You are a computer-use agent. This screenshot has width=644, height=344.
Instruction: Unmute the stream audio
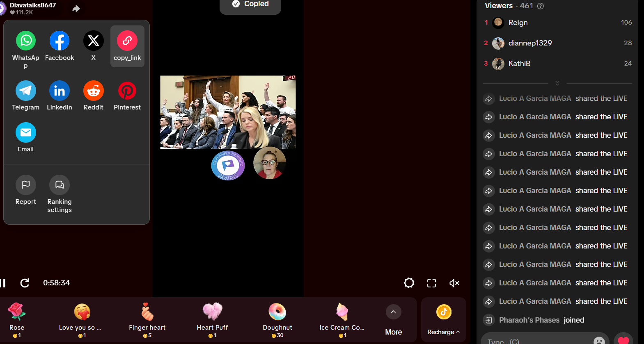click(x=454, y=283)
